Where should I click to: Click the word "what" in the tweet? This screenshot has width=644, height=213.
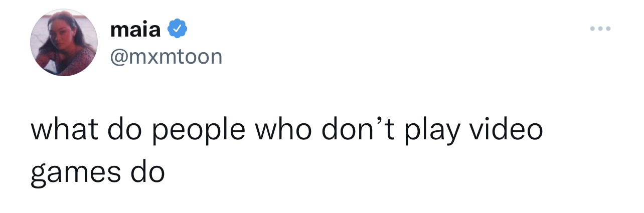pos(65,130)
